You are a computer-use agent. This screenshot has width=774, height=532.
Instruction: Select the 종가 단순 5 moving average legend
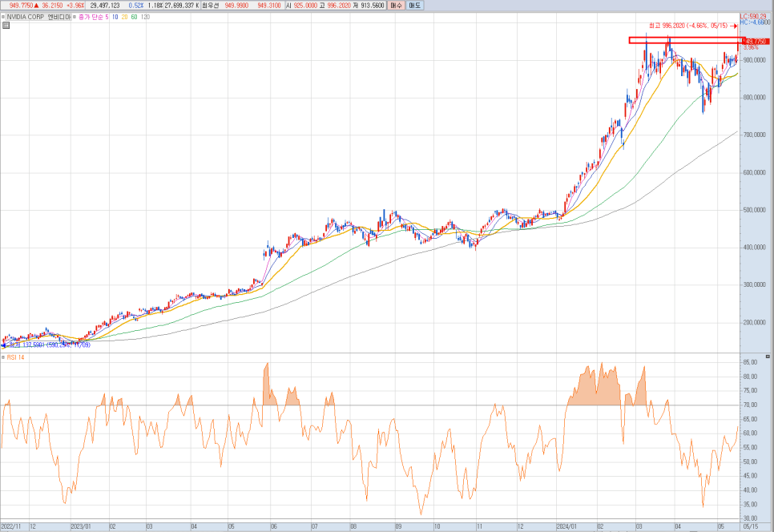[93, 17]
